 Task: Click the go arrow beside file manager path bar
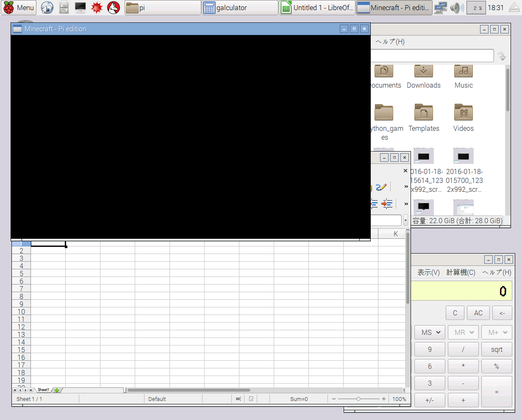click(502, 56)
